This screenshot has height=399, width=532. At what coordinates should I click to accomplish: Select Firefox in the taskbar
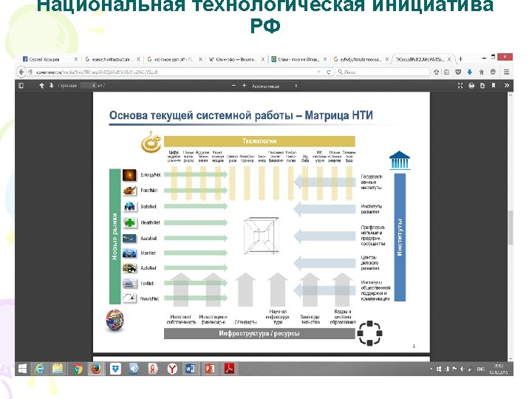96,369
